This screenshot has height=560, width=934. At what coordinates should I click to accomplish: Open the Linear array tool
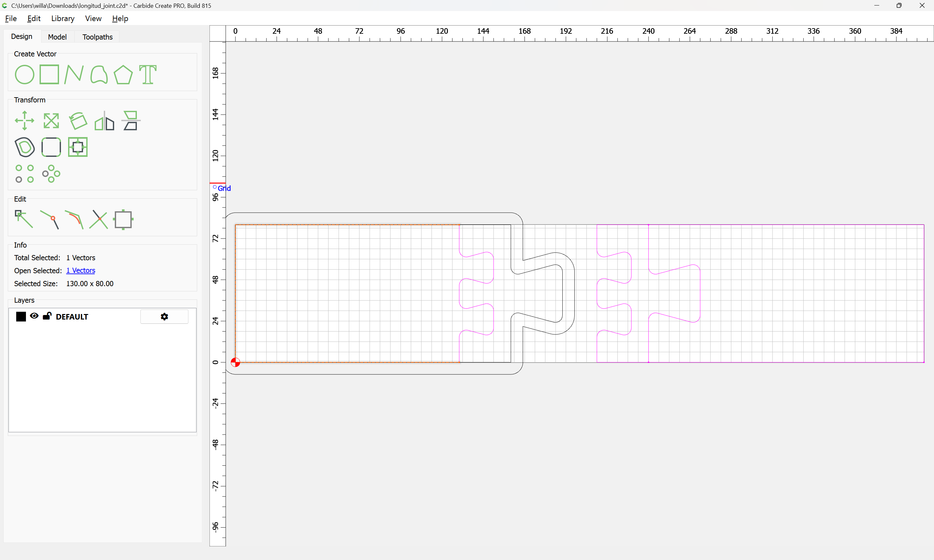(25, 174)
